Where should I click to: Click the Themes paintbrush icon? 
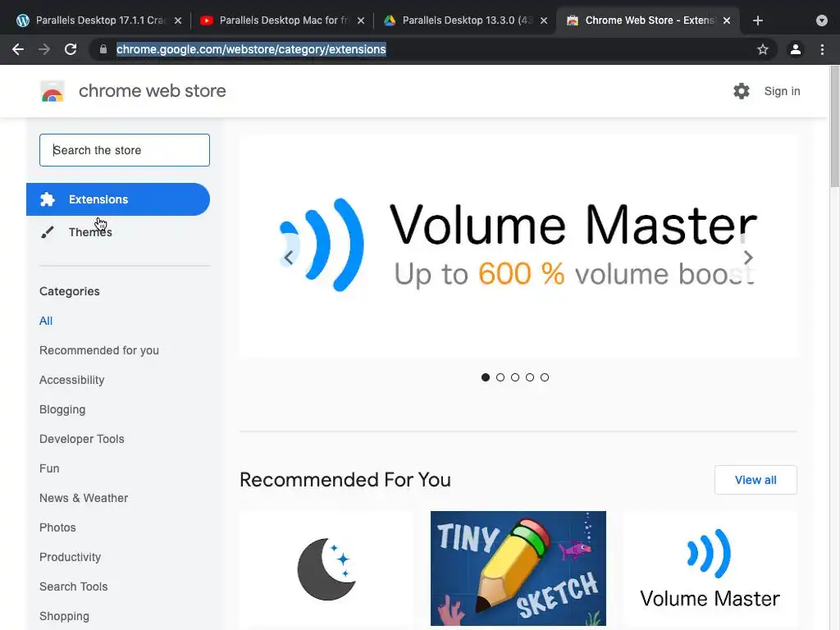click(x=47, y=232)
